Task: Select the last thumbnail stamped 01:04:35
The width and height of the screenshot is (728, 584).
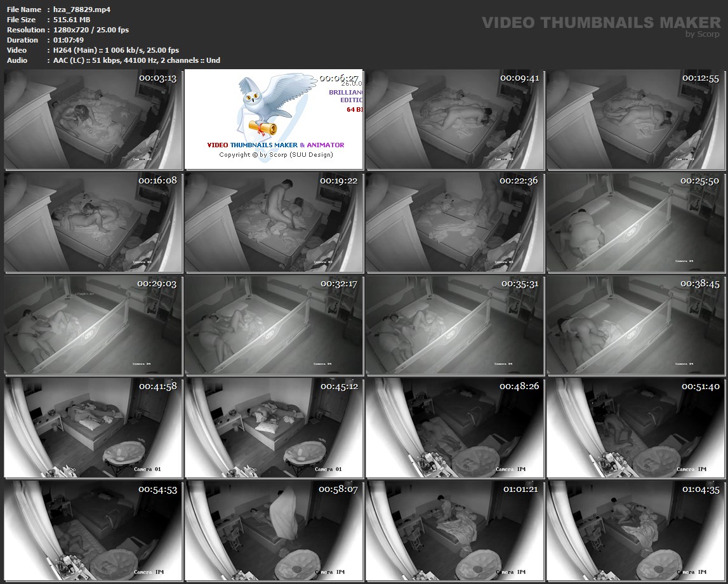Action: 635,531
